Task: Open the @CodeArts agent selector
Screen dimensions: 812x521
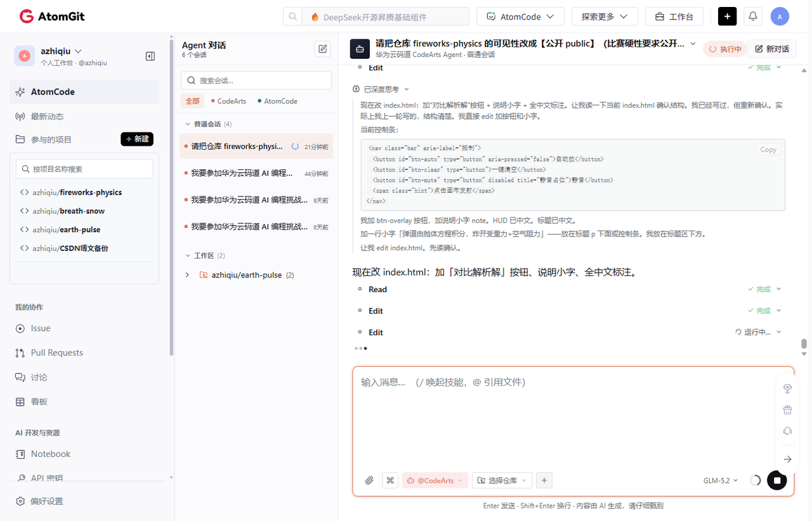Action: coord(435,480)
